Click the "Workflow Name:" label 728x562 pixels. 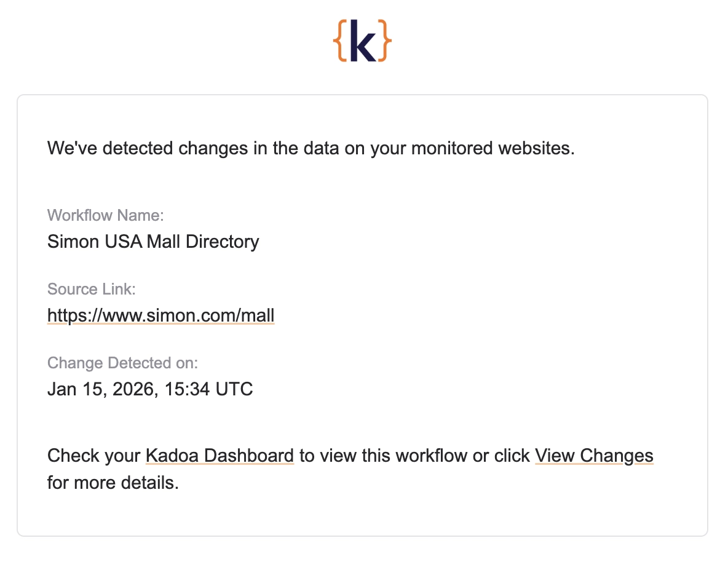tap(106, 215)
